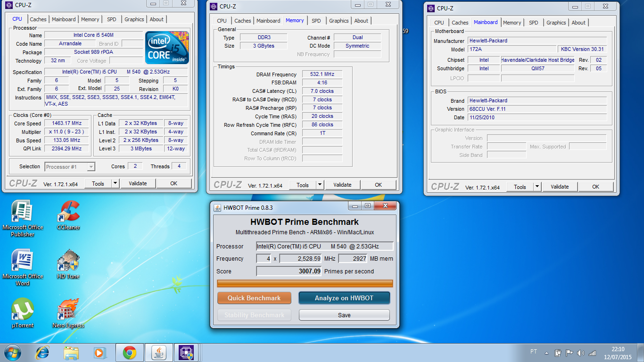Click Validate in right CPU-Z window

(x=560, y=187)
